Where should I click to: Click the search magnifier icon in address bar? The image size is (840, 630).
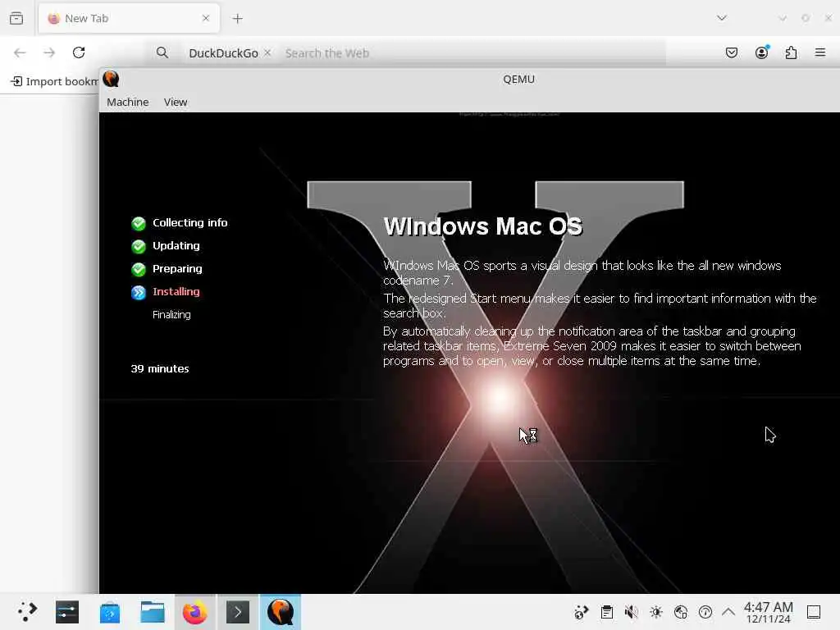tap(162, 52)
